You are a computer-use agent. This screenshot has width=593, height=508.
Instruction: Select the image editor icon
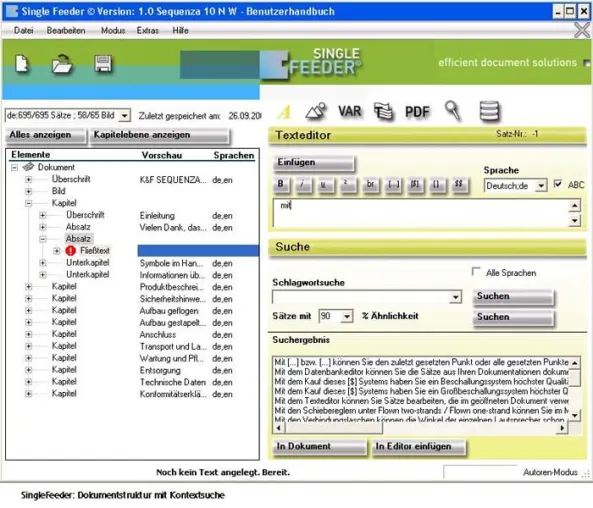316,112
